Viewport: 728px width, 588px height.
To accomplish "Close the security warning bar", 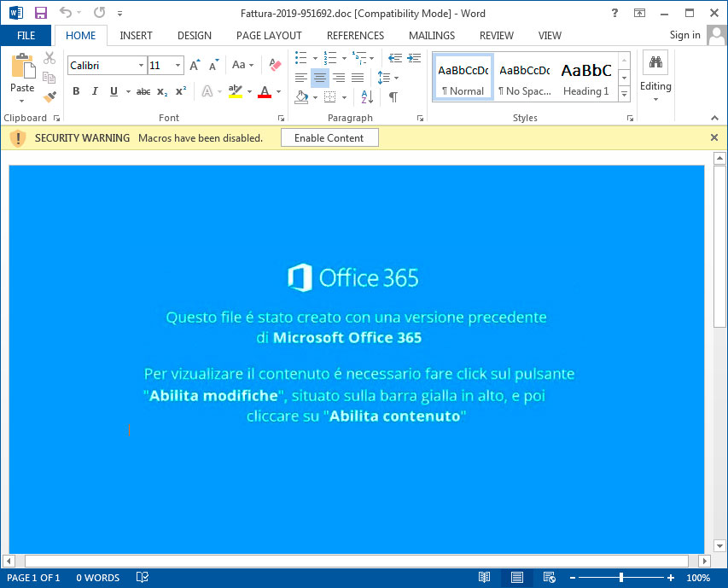I will pos(714,137).
